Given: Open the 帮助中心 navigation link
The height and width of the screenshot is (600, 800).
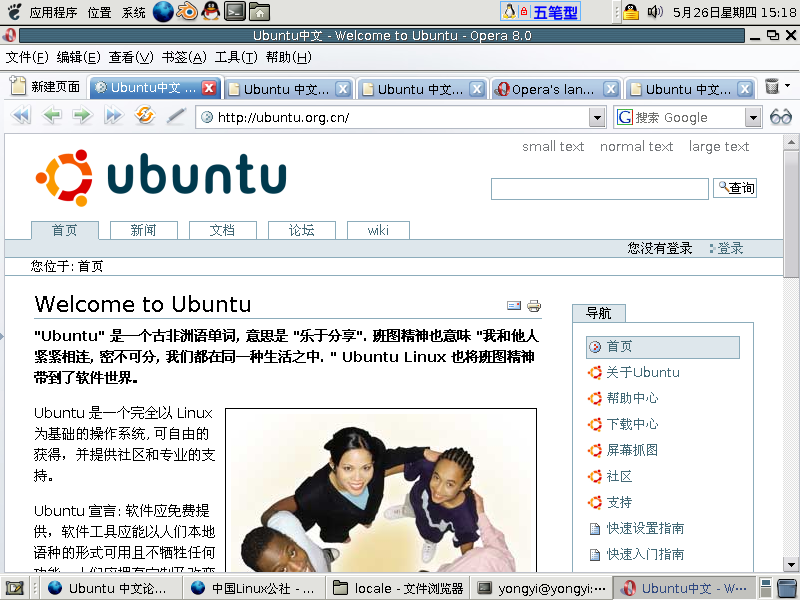Looking at the screenshot, I should tap(632, 398).
